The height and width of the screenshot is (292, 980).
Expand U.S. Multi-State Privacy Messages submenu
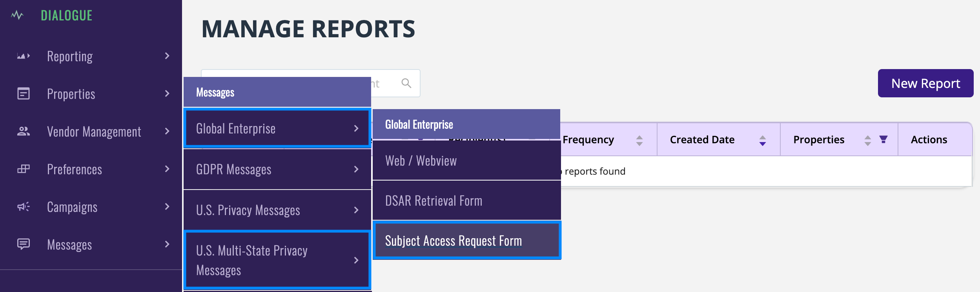tap(355, 260)
